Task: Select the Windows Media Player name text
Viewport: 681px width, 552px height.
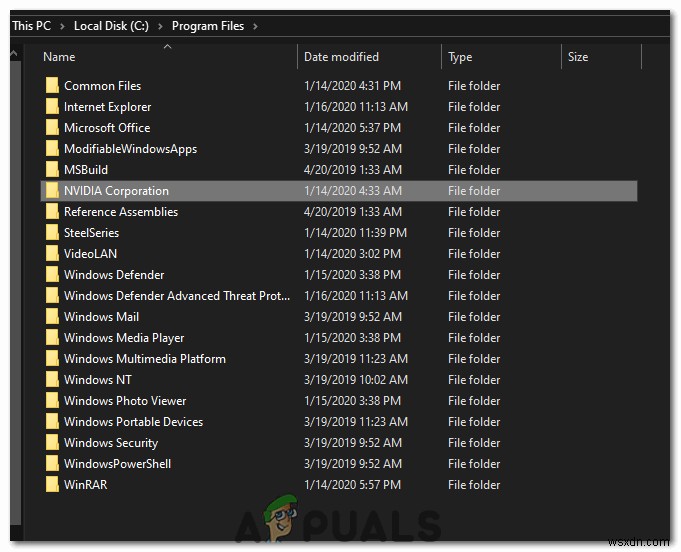Action: point(124,338)
